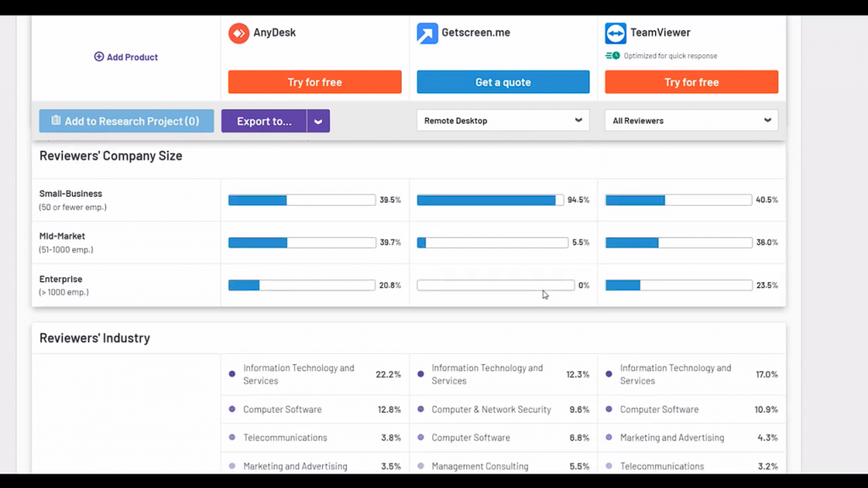Click the Small-Business row label
The height and width of the screenshot is (488, 868).
[71, 194]
